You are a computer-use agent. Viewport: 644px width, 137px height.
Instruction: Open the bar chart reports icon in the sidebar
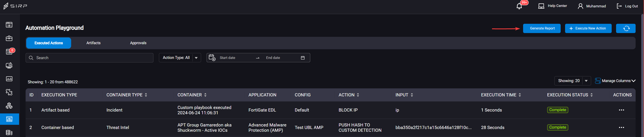tap(9, 79)
